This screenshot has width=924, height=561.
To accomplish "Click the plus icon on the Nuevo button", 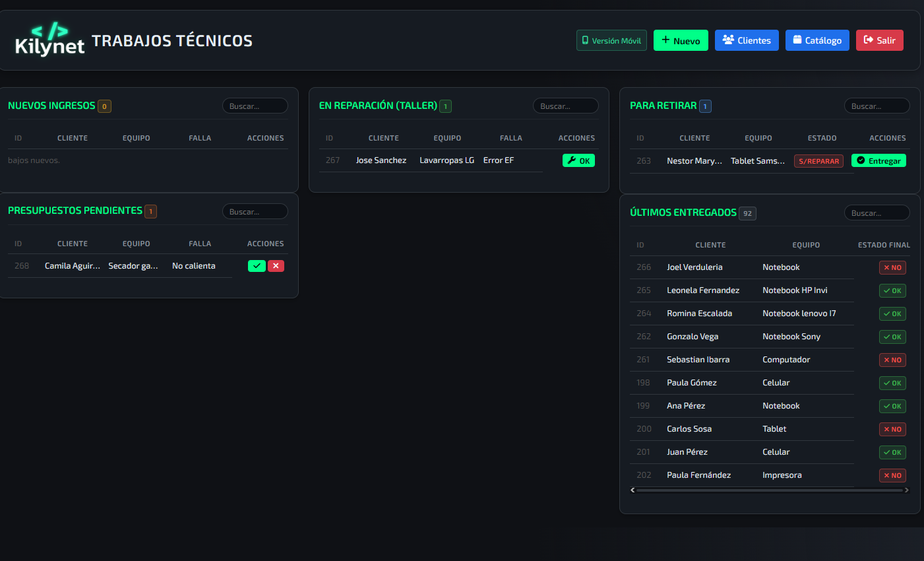I will tap(666, 40).
